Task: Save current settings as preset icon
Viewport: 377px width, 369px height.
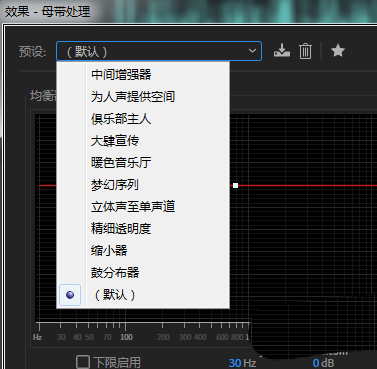Action: tap(282, 51)
